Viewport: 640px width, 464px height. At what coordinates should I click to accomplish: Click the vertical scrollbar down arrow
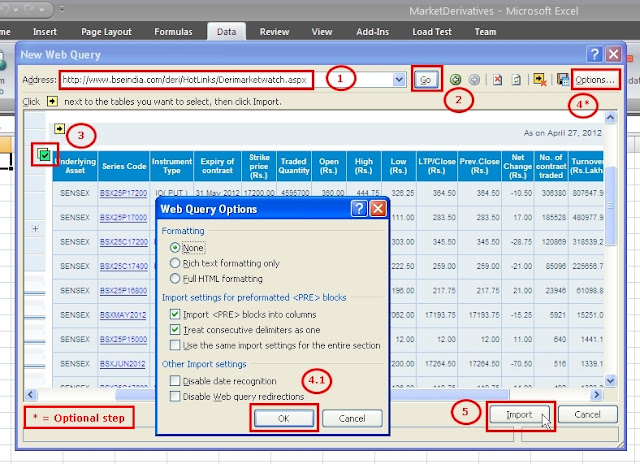pos(610,381)
